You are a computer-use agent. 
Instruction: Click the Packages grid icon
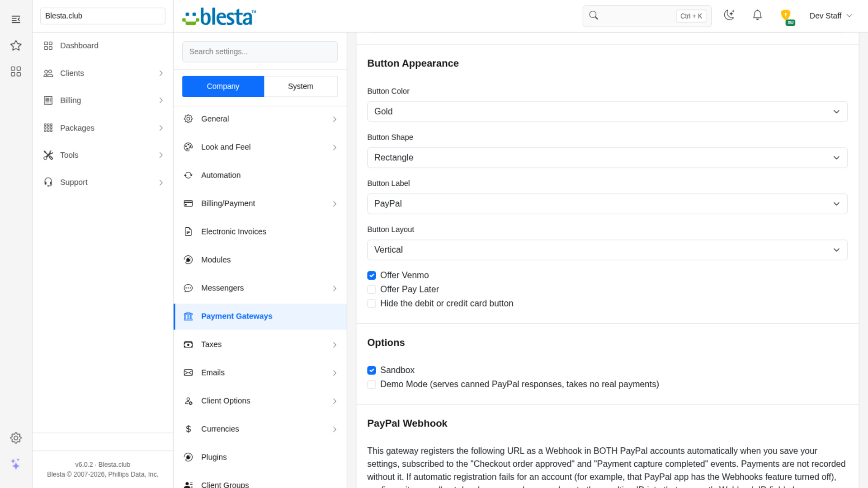(48, 128)
